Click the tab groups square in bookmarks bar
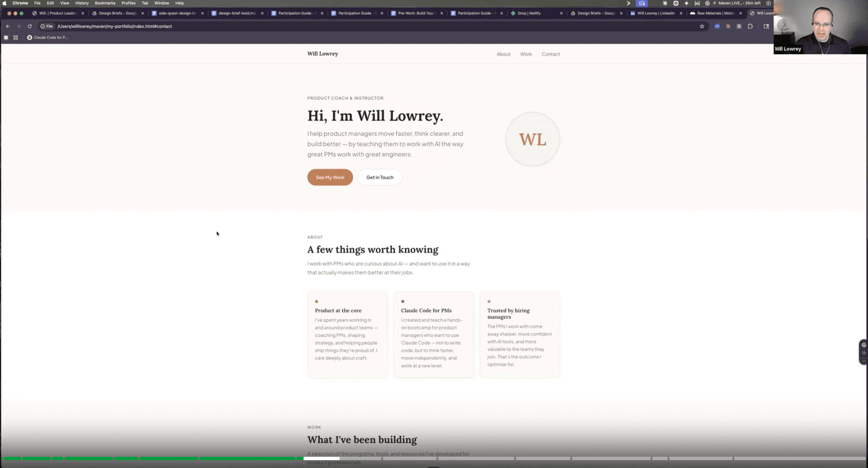The width and height of the screenshot is (868, 468). (6, 37)
